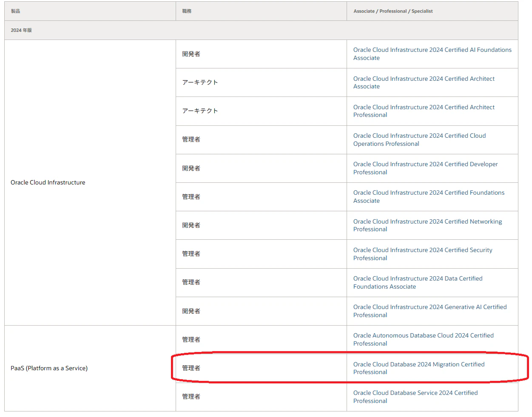Open the OCI 2024 Certified AI Foundations Associate link
The width and height of the screenshot is (532, 417).
[x=432, y=54]
